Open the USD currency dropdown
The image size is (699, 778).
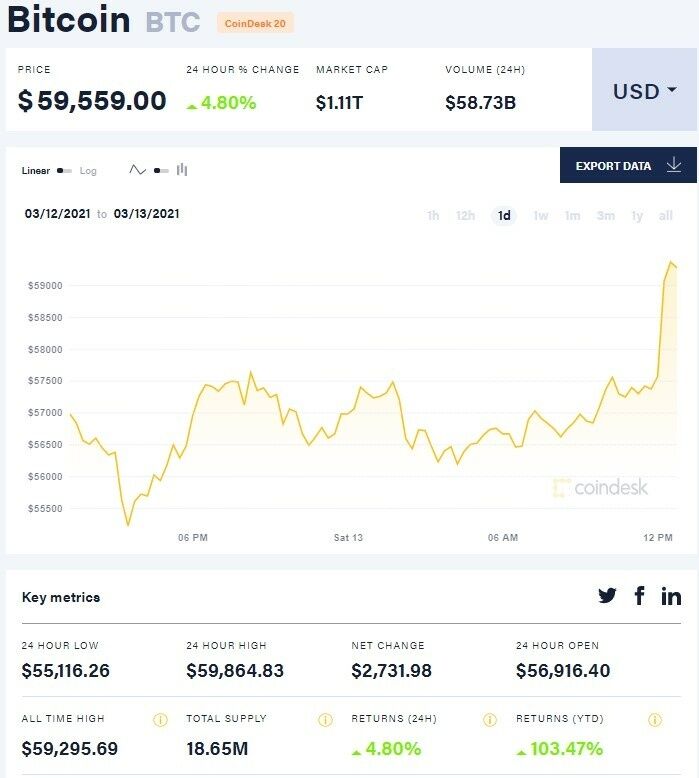(644, 91)
